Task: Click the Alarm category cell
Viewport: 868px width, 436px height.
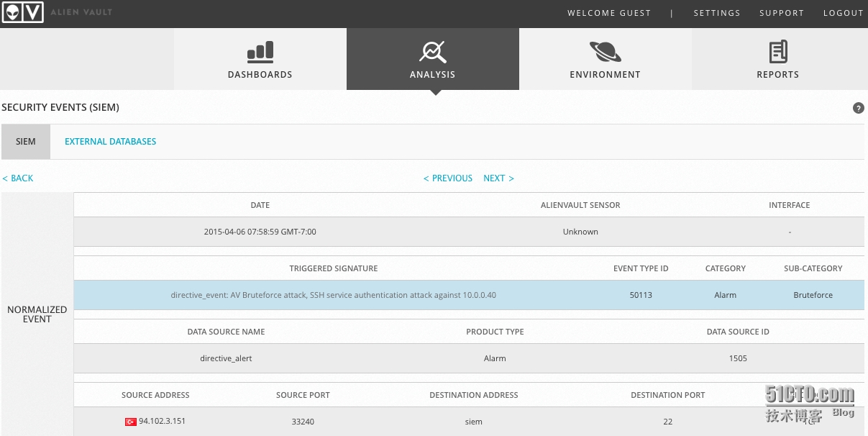Action: [x=725, y=295]
